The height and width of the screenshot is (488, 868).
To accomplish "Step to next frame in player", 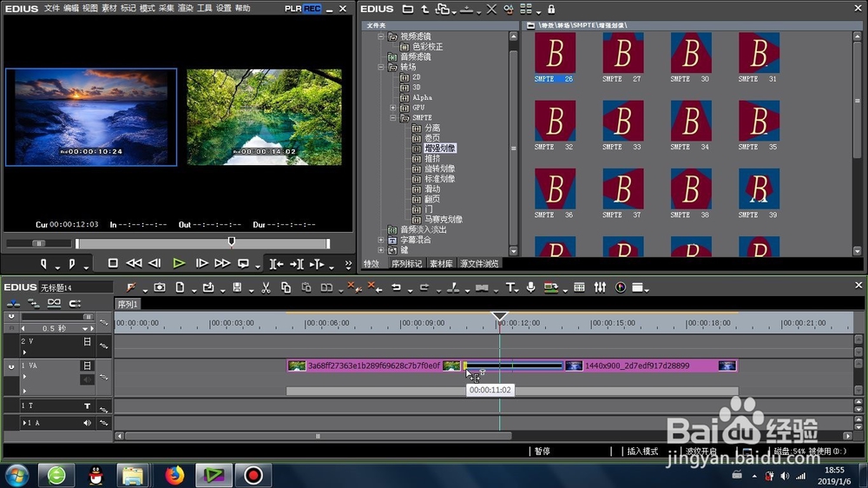I will click(x=201, y=264).
